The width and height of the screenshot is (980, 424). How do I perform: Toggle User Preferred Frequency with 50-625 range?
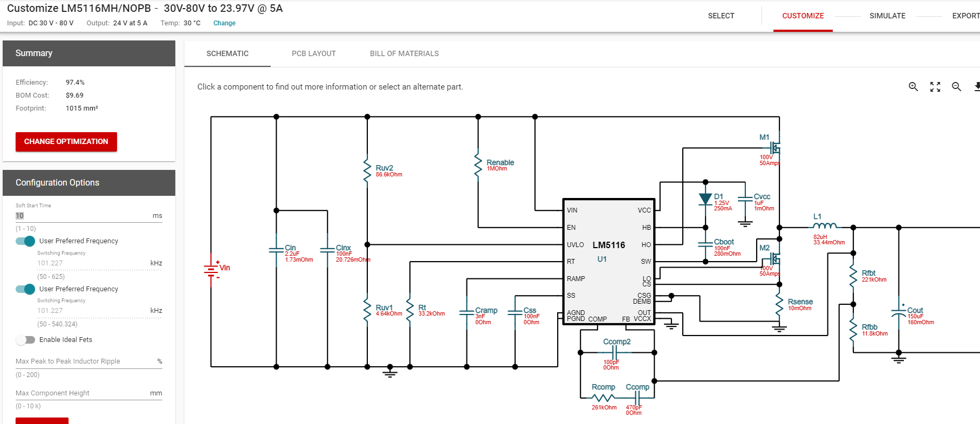click(25, 241)
